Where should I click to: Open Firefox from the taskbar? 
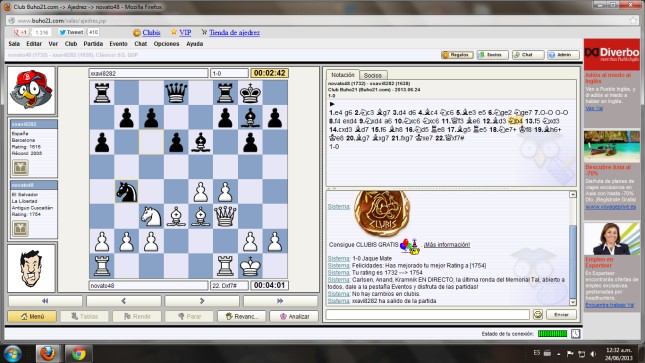tap(48, 354)
